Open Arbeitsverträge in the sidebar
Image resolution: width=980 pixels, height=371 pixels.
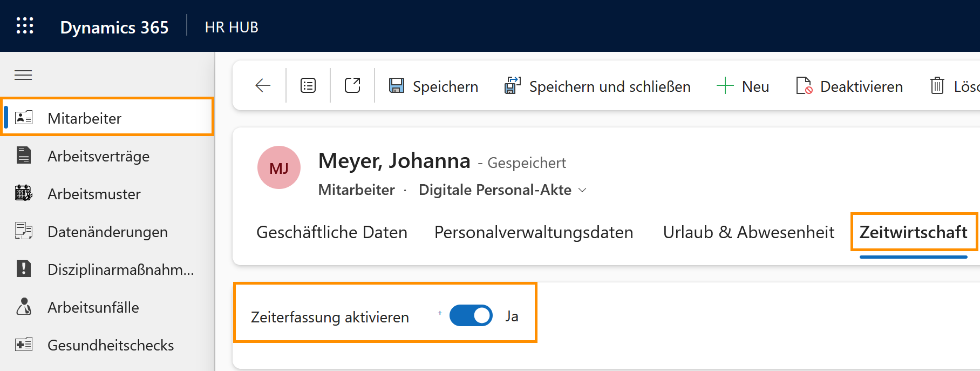98,156
